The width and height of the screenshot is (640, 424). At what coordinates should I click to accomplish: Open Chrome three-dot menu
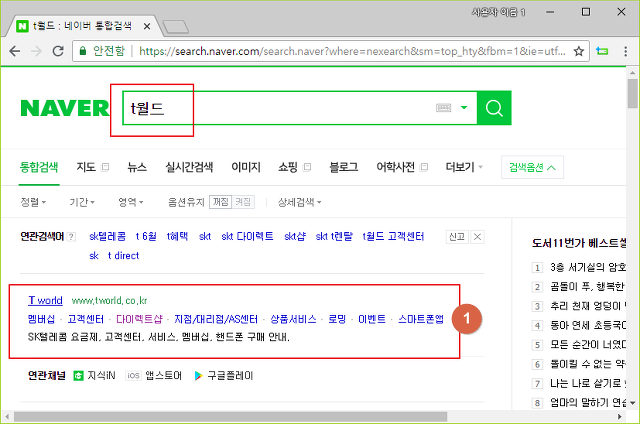(x=625, y=51)
